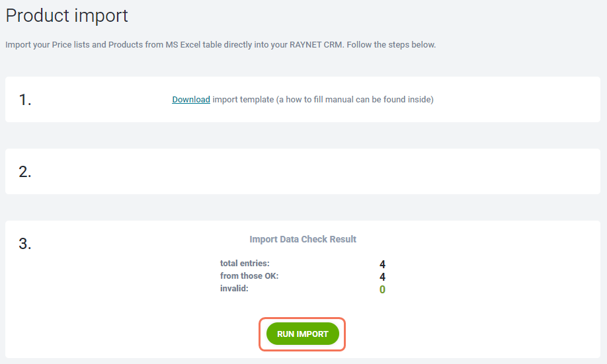Viewport: 607px width, 364px height.
Task: Click the total entries value 4
Action: pyautogui.click(x=382, y=264)
